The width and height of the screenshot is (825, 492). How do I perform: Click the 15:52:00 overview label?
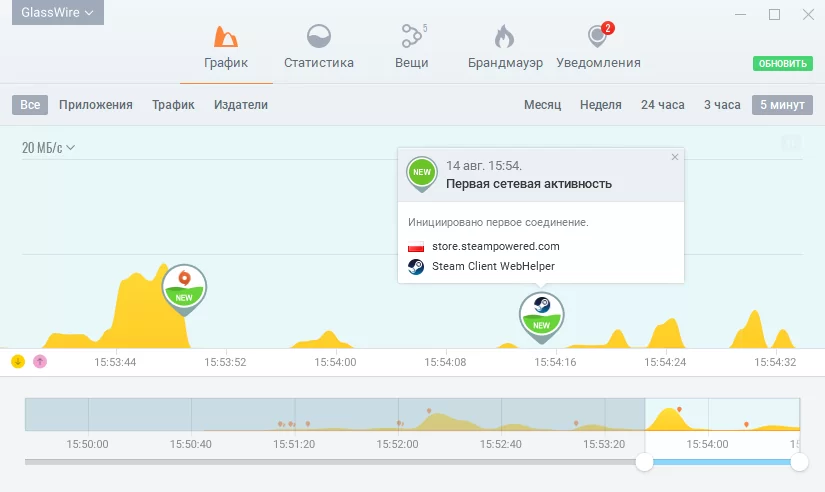[x=397, y=444]
